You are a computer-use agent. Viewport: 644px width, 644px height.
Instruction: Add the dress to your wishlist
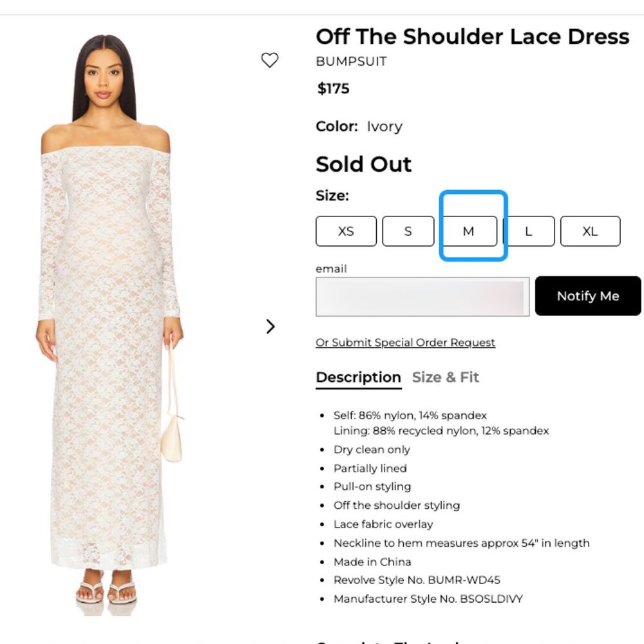pos(270,59)
